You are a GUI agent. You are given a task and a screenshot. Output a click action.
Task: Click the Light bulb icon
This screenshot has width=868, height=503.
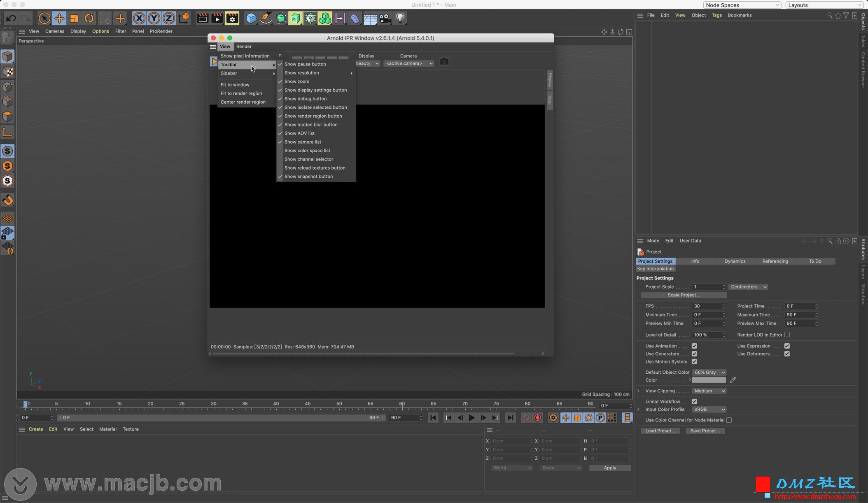click(x=400, y=18)
